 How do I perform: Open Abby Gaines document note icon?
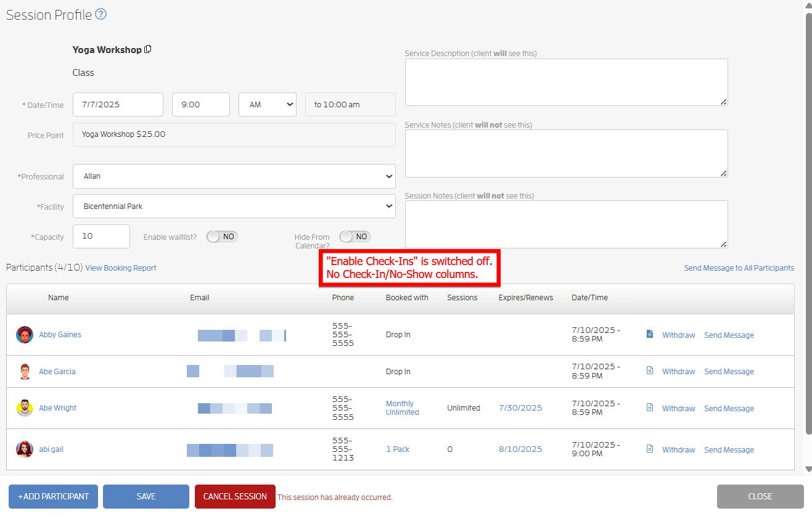coord(649,334)
